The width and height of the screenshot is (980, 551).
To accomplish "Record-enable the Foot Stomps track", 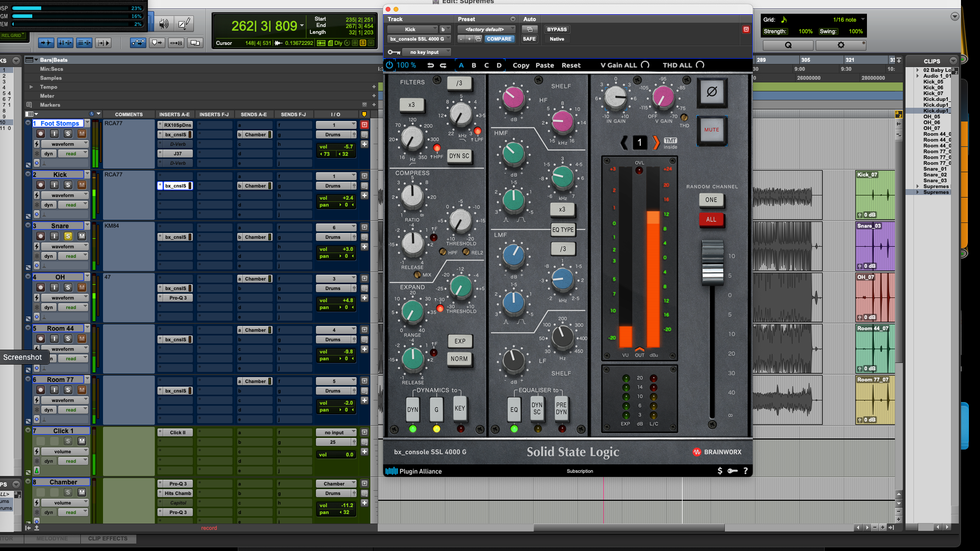I will coord(41,134).
